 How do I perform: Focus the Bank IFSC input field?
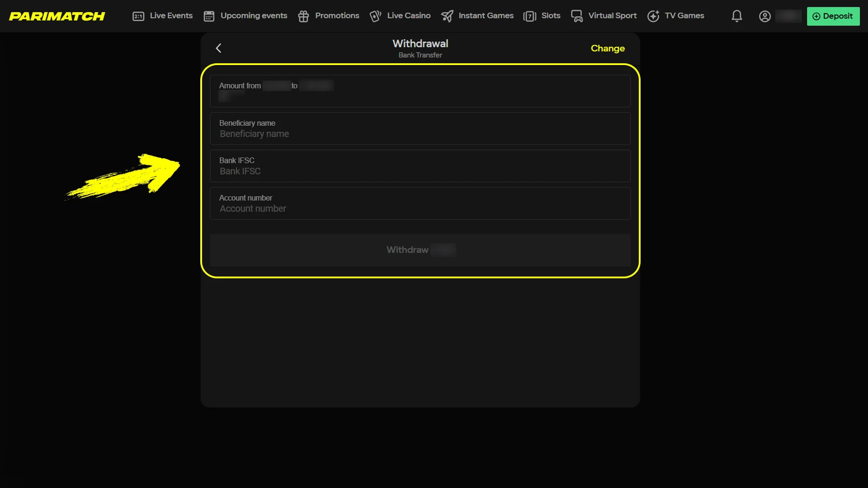click(x=420, y=171)
